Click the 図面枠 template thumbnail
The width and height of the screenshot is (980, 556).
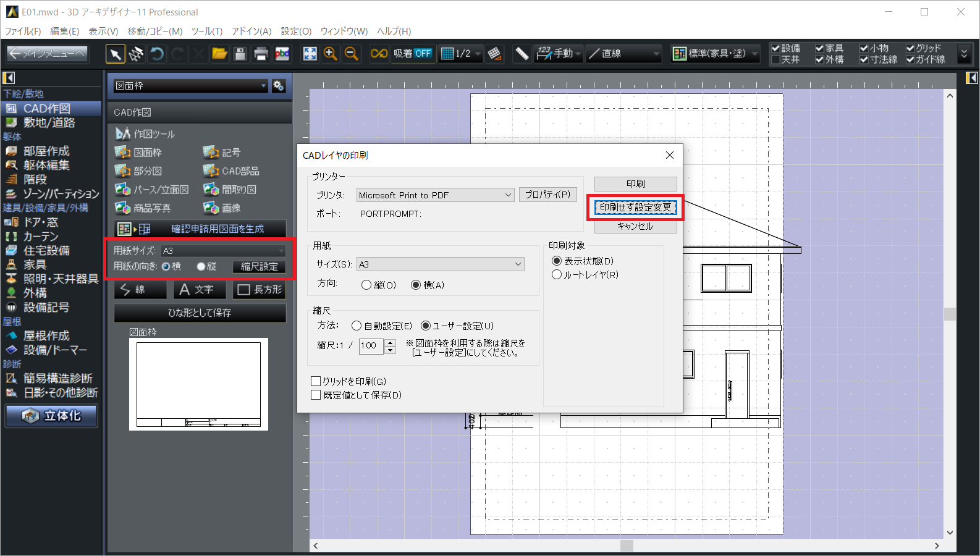click(198, 384)
